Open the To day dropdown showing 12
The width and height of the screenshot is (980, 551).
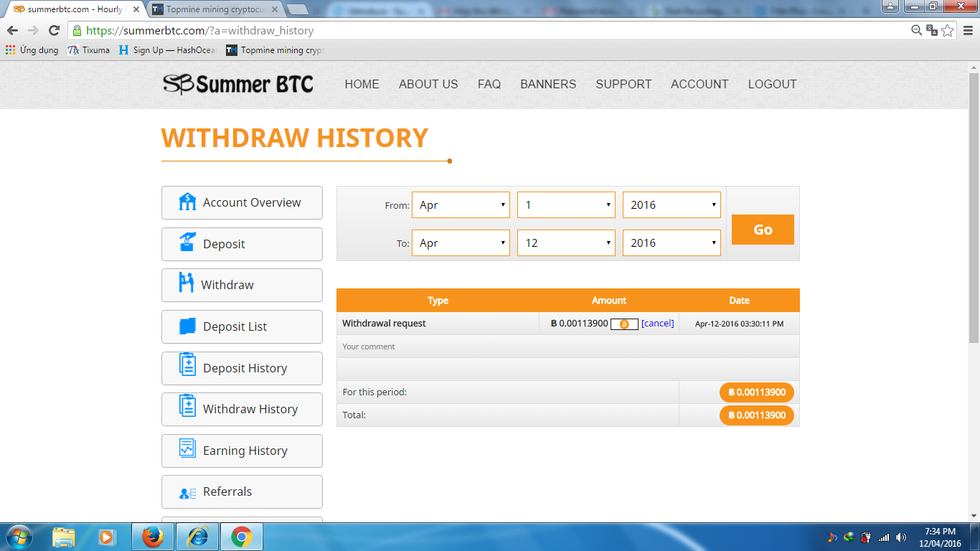point(566,242)
